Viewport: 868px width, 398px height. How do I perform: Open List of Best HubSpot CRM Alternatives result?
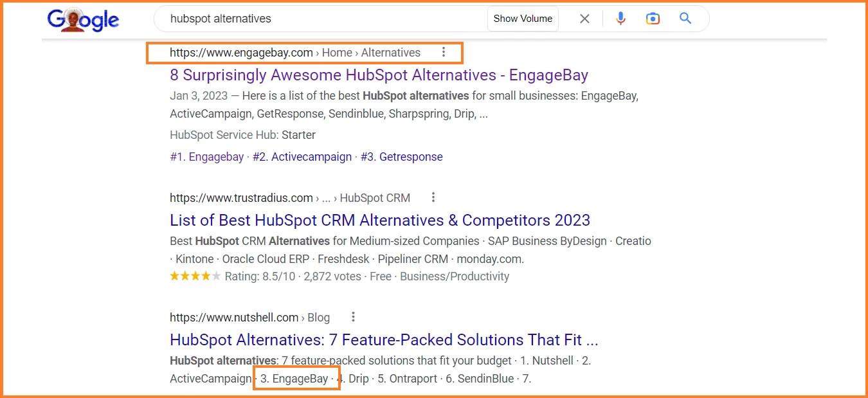pos(380,221)
